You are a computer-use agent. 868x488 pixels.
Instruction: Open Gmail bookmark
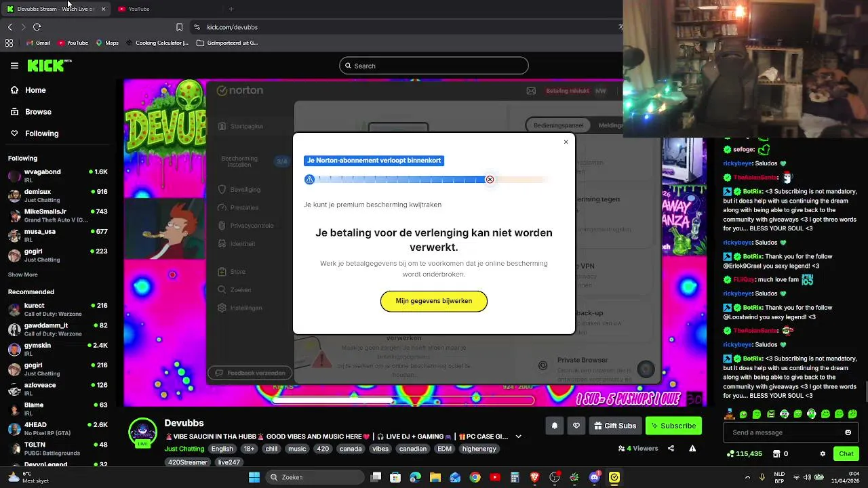[38, 43]
